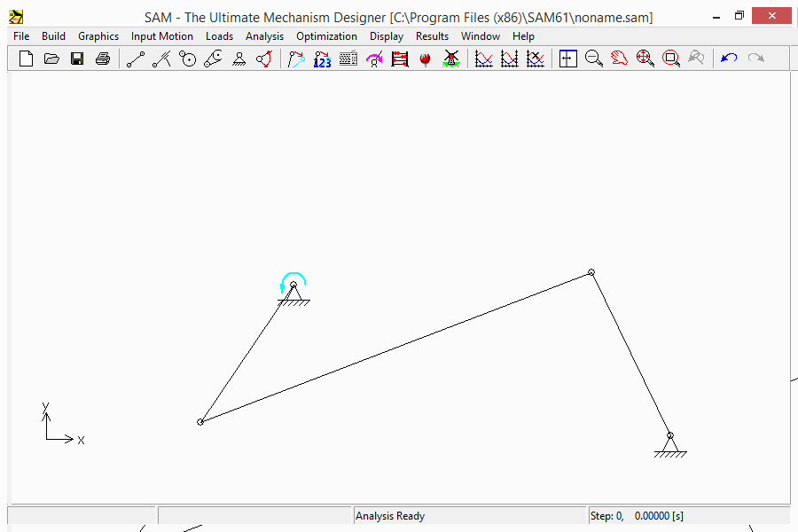Open the Optimization menu

[x=326, y=36]
